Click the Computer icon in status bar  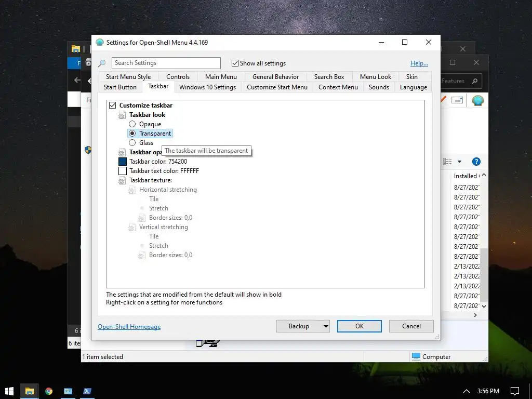coord(416,356)
